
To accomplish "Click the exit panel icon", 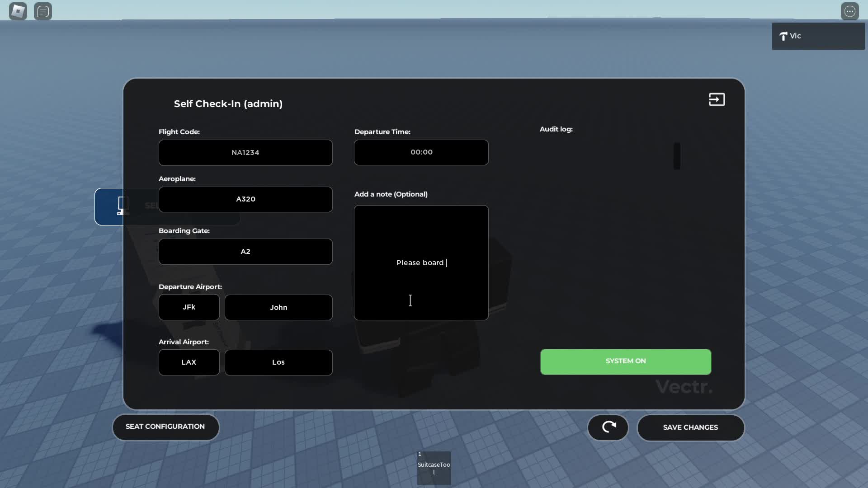I will click(x=717, y=99).
